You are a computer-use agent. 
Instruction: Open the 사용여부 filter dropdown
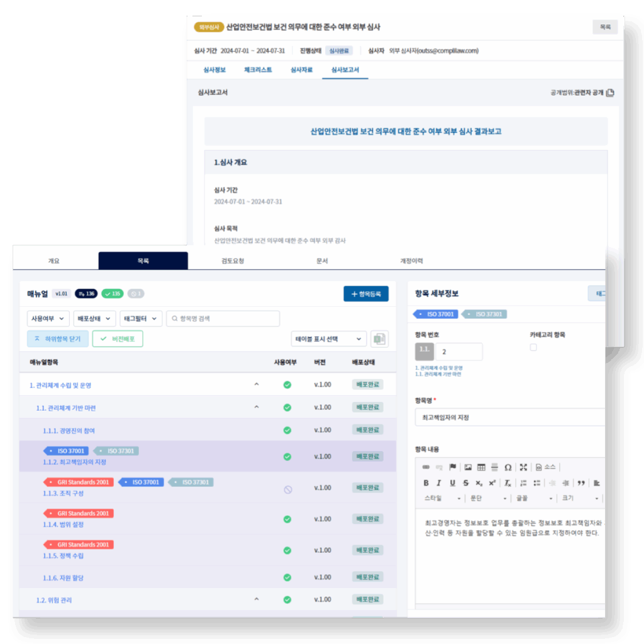(48, 319)
